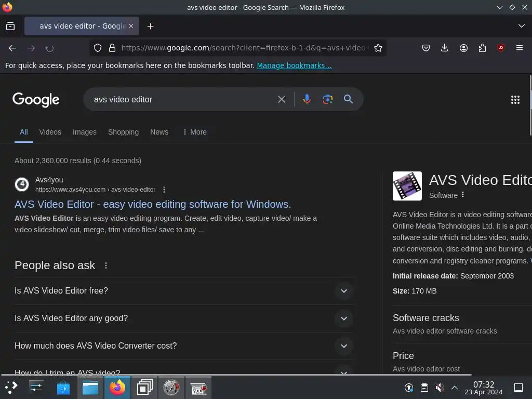Open the uBlock Origin extension icon
This screenshot has width=532, height=399.
(501, 48)
